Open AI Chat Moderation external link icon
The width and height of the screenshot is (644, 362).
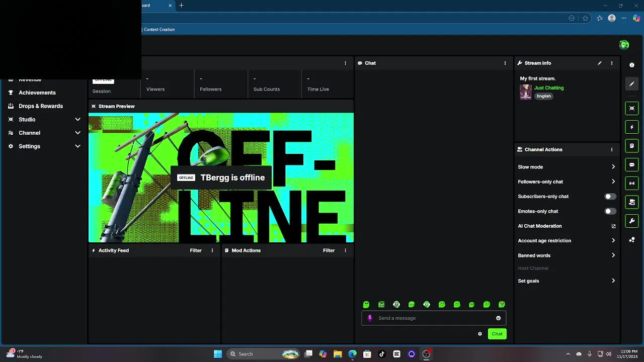613,226
